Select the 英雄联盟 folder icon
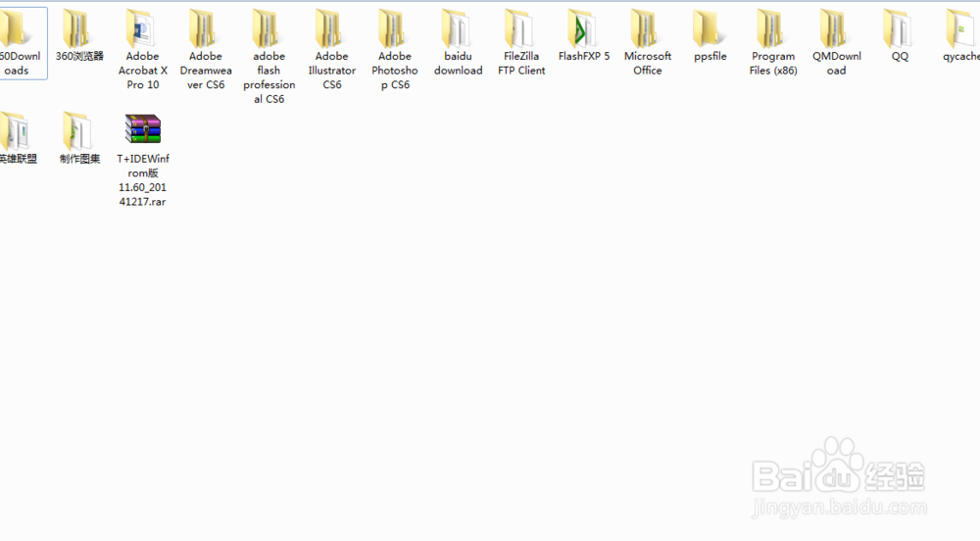The image size is (980, 541). point(14,131)
